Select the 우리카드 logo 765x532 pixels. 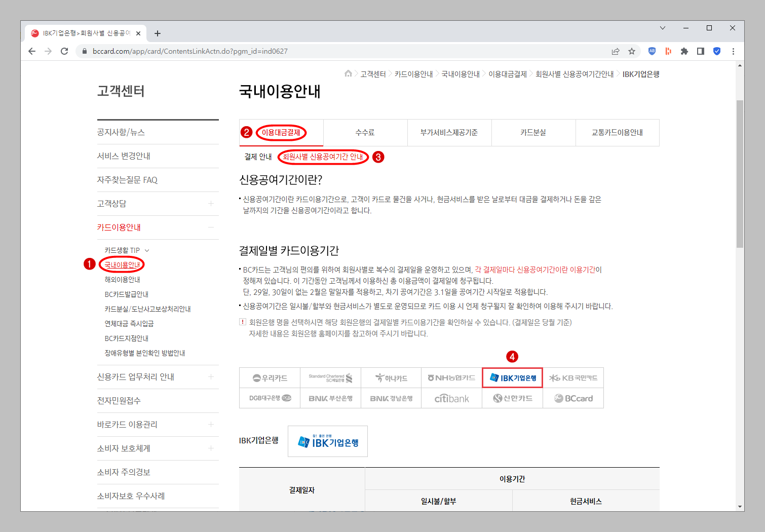pyautogui.click(x=270, y=378)
